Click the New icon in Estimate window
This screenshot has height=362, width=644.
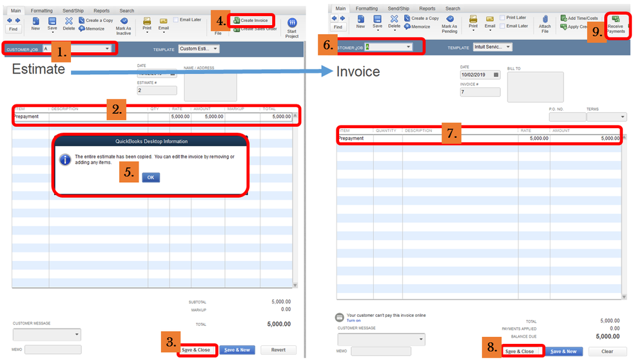pyautogui.click(x=35, y=21)
